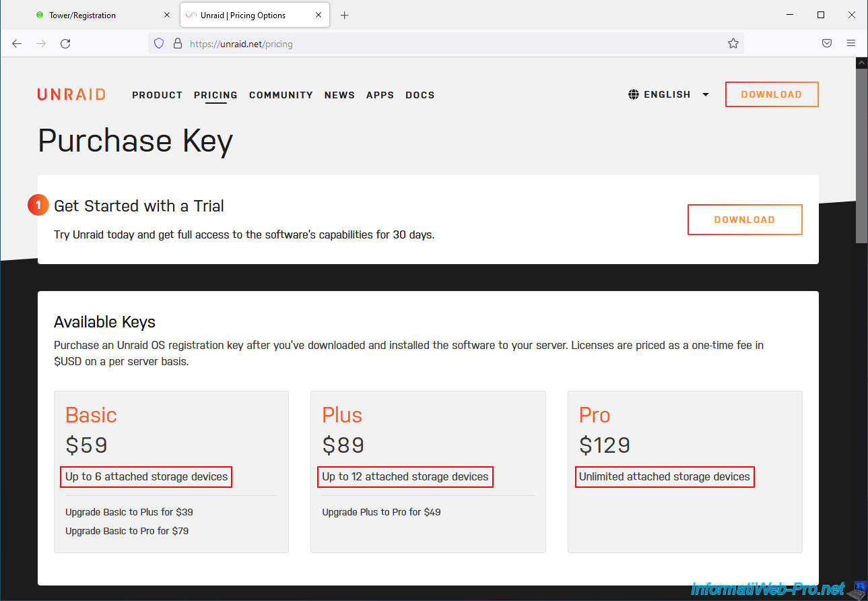Open the Pocket save icon
Image resolution: width=868 pixels, height=601 pixels.
pyautogui.click(x=827, y=44)
